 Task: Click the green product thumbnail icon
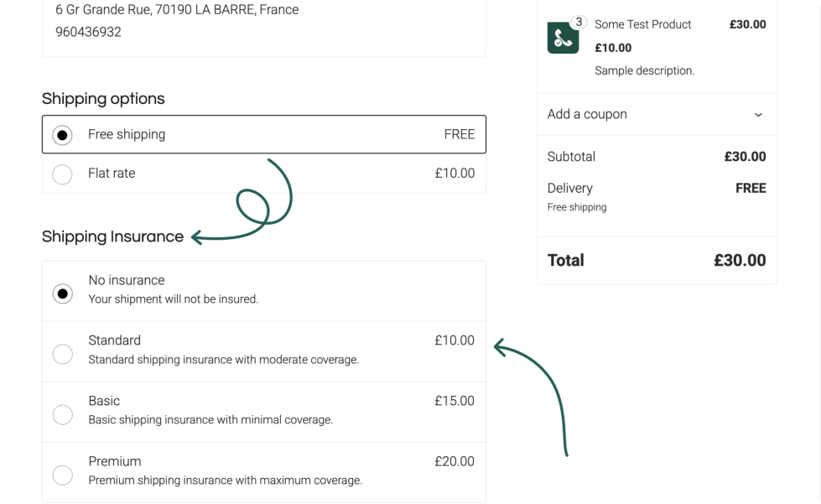[x=562, y=39]
